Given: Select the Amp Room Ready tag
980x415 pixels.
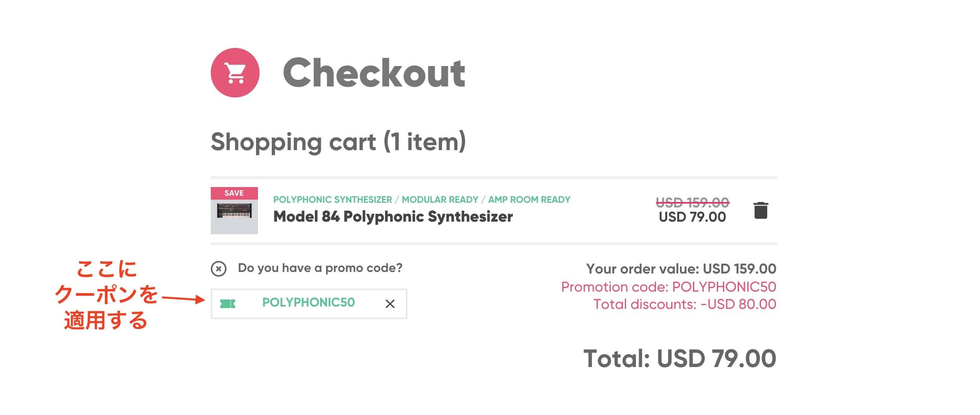Looking at the screenshot, I should (529, 200).
